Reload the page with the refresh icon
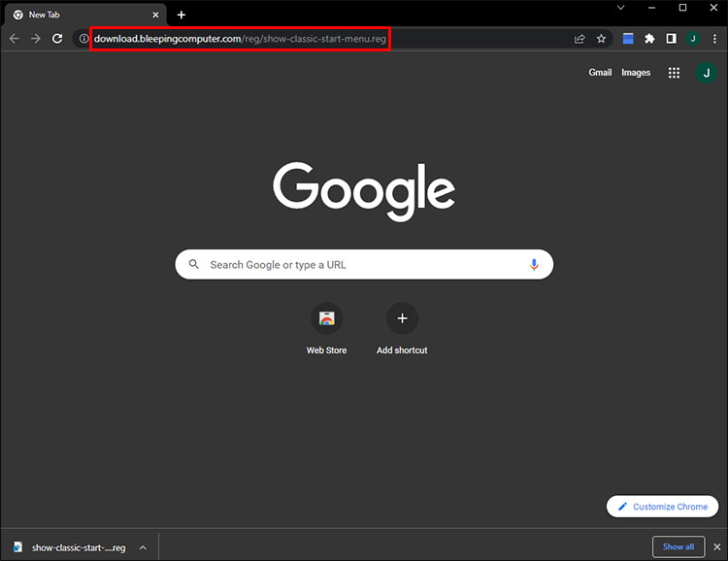The image size is (728, 561). [57, 39]
